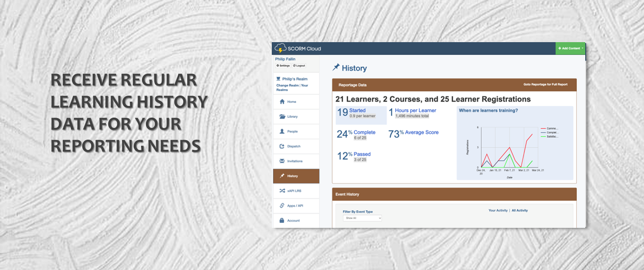Screen dimensions: 644x270
Task: Show the All Activity filter
Action: coord(520,210)
